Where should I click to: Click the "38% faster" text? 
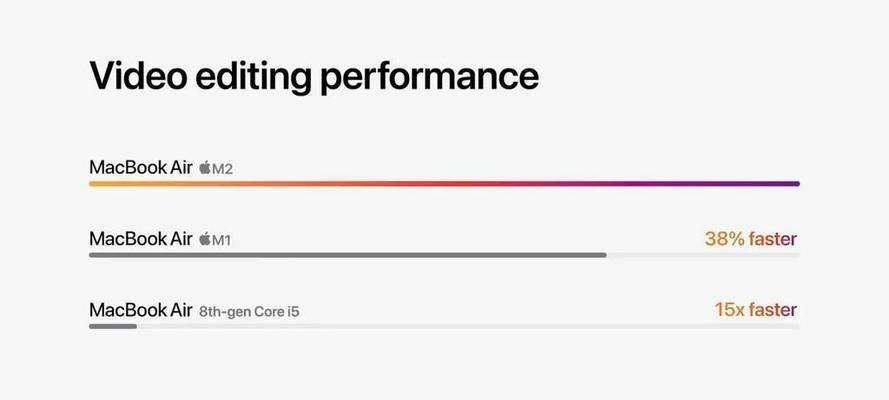tap(751, 239)
